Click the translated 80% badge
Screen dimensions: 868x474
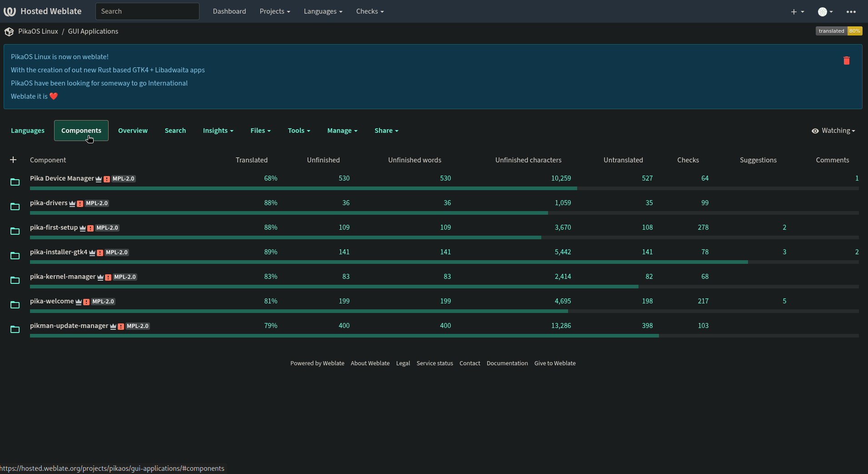coord(839,31)
